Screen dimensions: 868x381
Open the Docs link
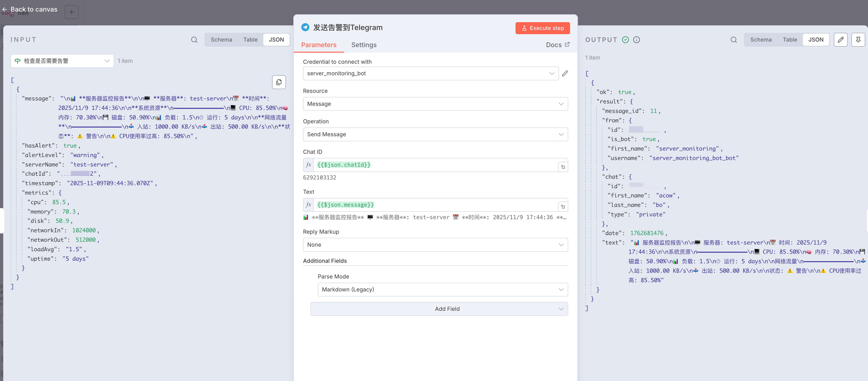[x=557, y=45]
